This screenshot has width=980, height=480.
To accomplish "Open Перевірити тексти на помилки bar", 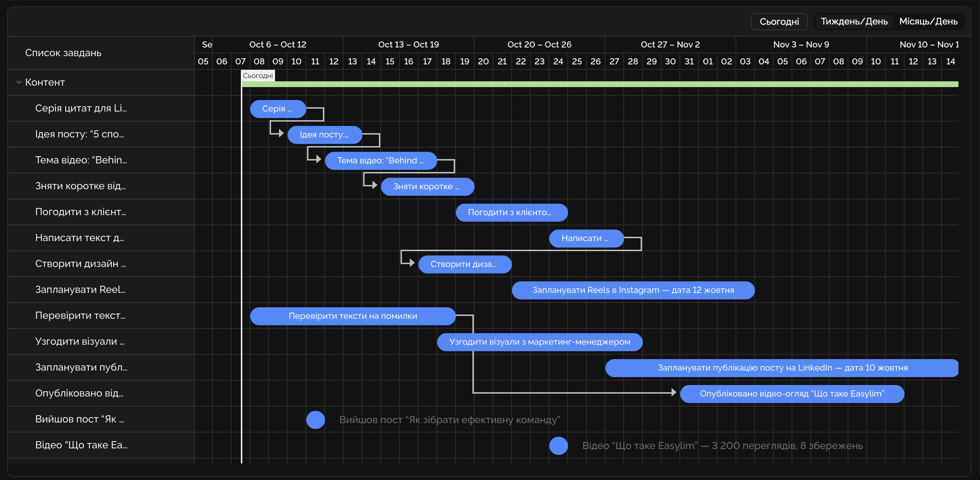I will pyautogui.click(x=352, y=316).
